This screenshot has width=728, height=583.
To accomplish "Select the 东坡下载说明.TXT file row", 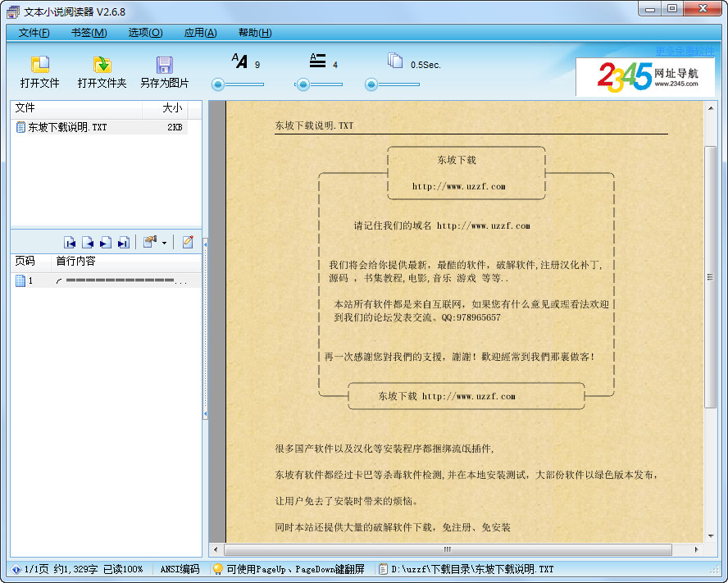I will point(99,127).
